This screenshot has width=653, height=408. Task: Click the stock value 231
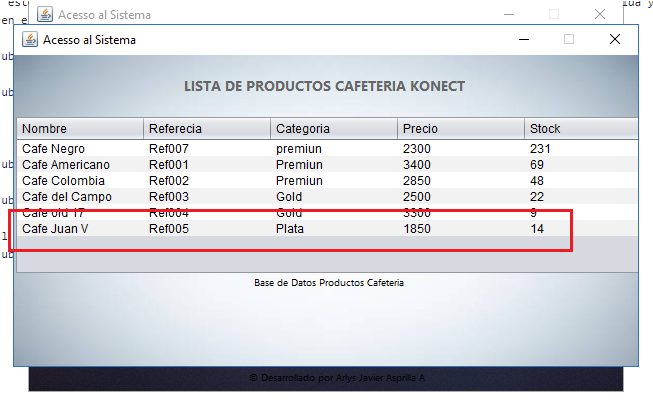[540, 149]
